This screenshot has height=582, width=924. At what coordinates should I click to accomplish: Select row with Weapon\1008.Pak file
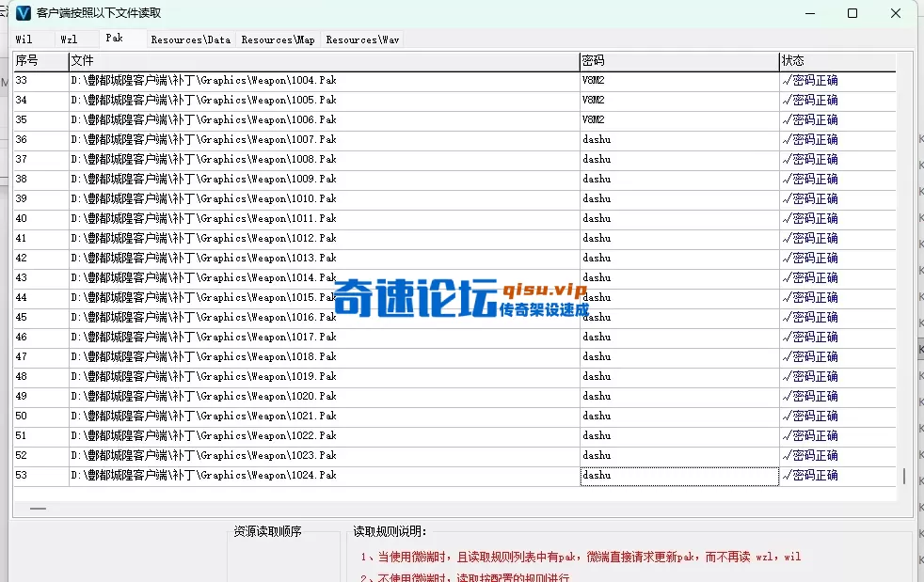pyautogui.click(x=454, y=160)
